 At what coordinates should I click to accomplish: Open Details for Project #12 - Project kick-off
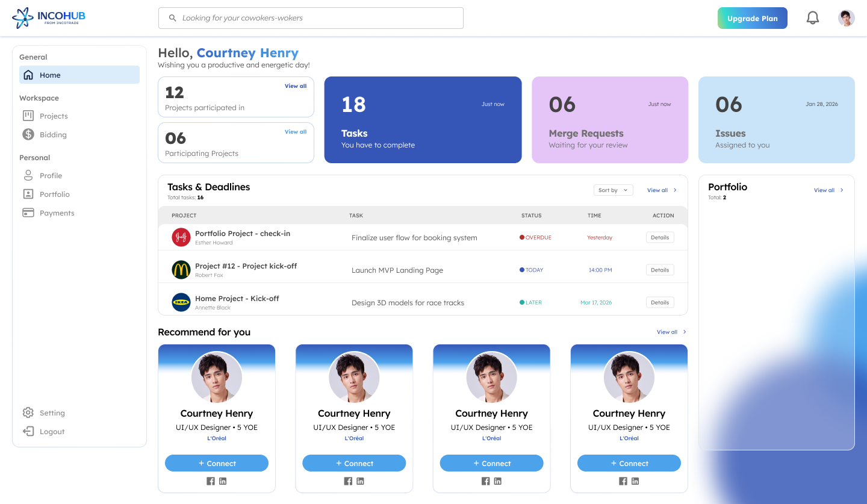click(660, 270)
